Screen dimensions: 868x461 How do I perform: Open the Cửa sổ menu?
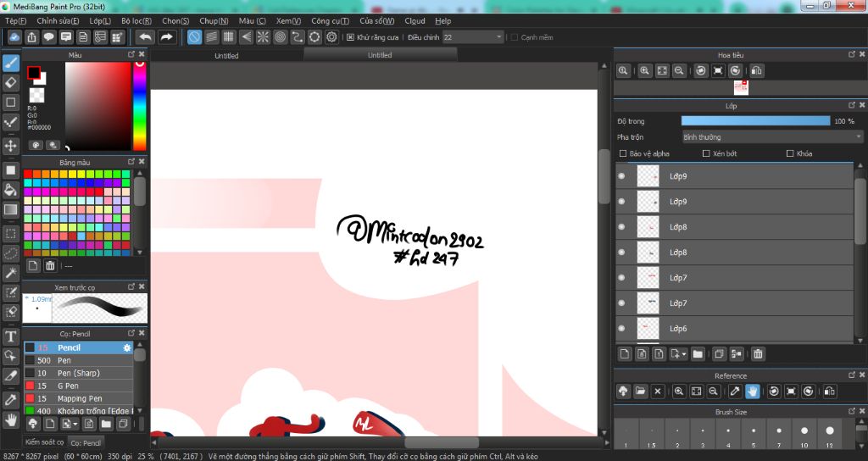tap(376, 20)
